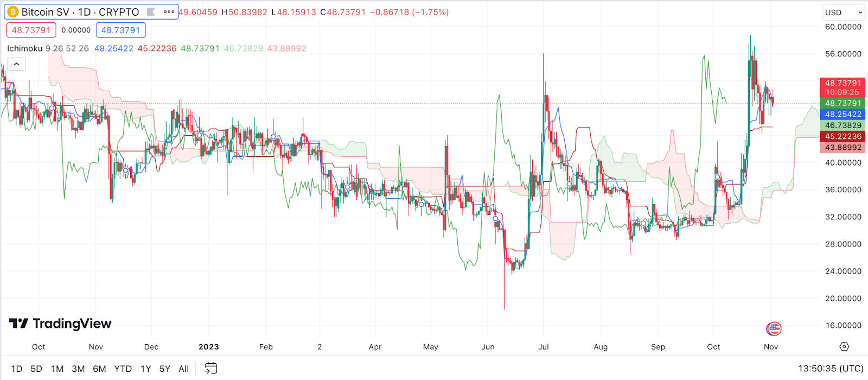The image size is (868, 380).
Task: Click the Ichimoku dark red value 45.22236 in legend
Action: coord(157,48)
